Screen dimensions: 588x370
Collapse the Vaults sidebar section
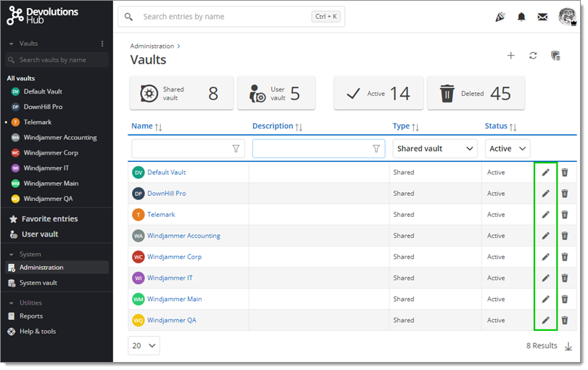click(x=12, y=44)
